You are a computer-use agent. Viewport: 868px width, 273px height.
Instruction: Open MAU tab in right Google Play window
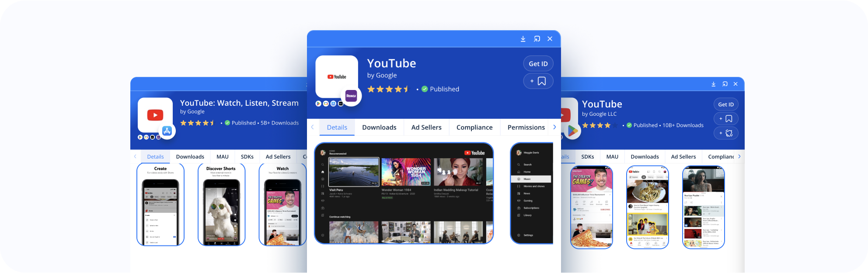tap(612, 157)
